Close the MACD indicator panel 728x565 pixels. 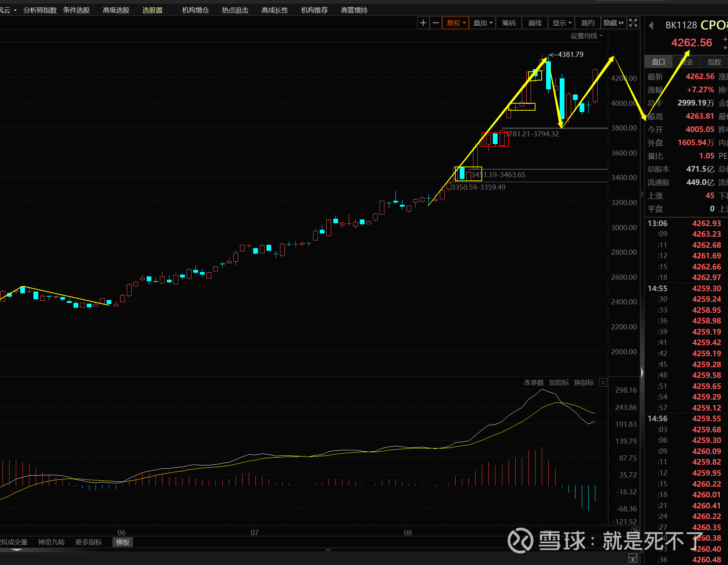tap(603, 383)
